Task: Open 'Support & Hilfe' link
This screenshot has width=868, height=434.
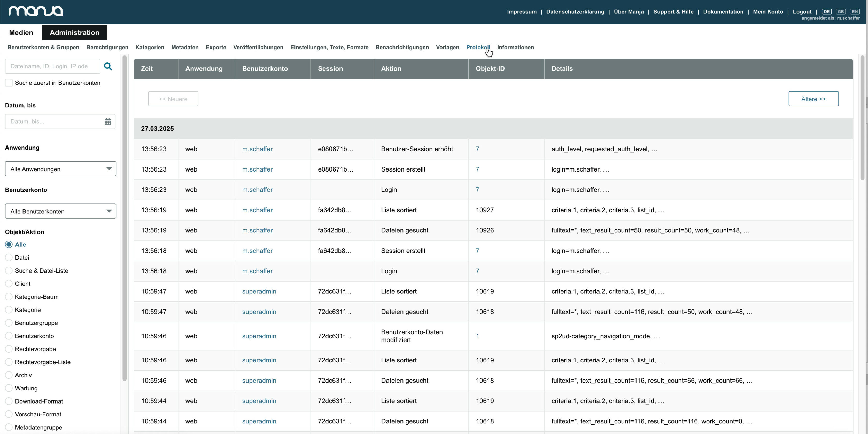Action: [x=673, y=11]
